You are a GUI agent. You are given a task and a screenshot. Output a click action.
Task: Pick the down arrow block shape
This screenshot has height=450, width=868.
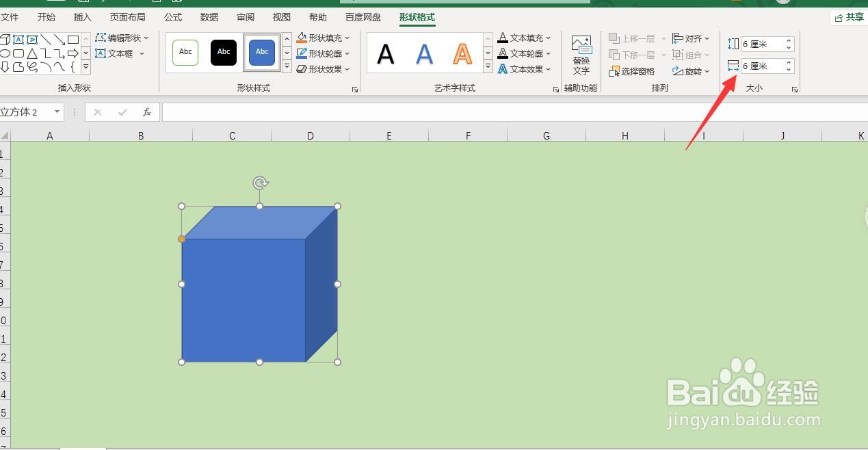(5, 66)
